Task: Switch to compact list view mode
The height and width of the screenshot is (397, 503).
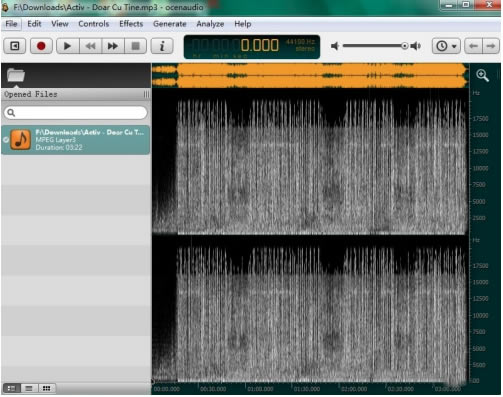Action: 29,388
